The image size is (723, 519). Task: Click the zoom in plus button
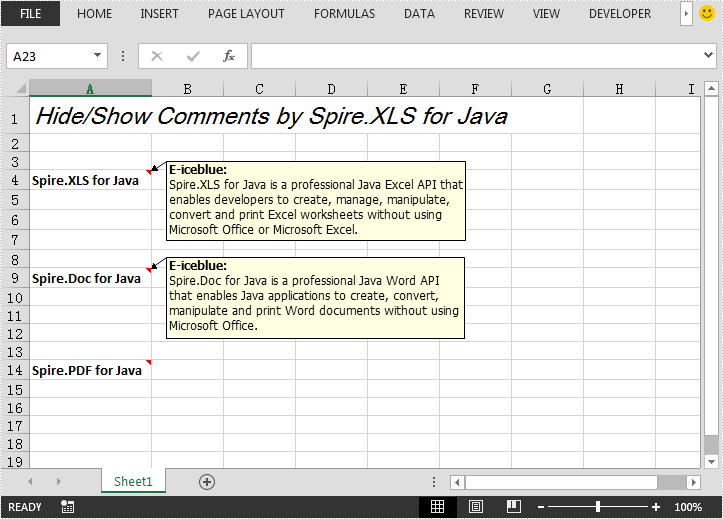point(656,507)
